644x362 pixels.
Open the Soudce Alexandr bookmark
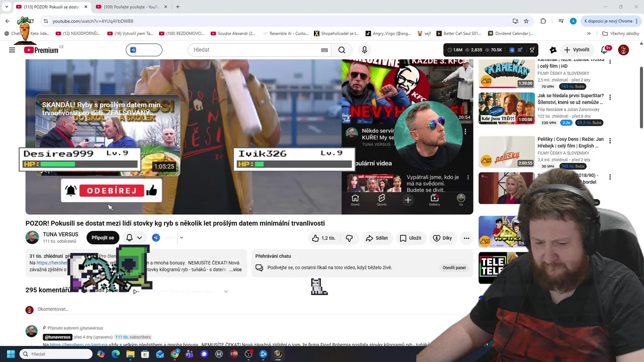tap(233, 34)
